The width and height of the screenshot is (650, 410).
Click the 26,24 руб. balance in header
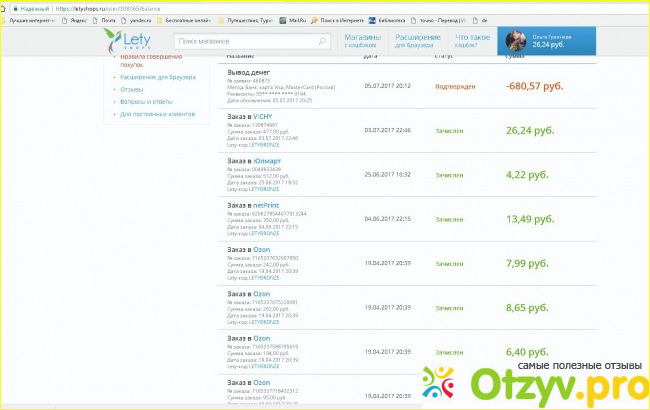(548, 45)
